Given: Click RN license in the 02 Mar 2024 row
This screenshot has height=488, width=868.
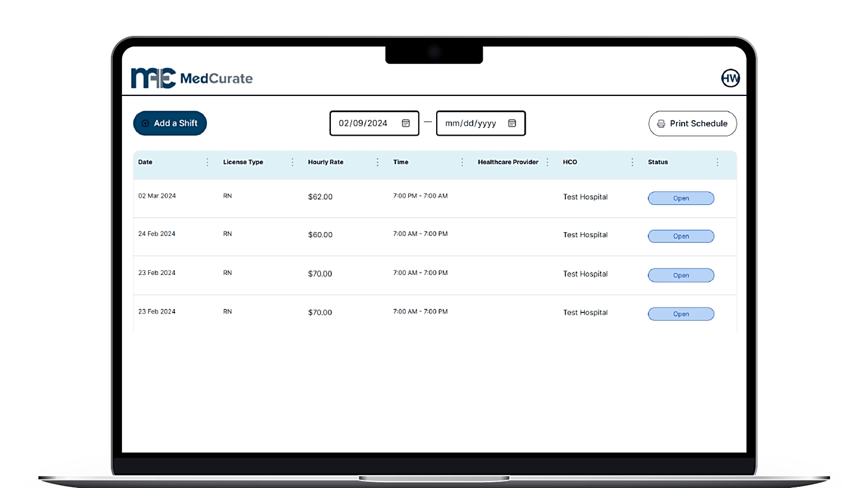Looking at the screenshot, I should click(x=227, y=196).
